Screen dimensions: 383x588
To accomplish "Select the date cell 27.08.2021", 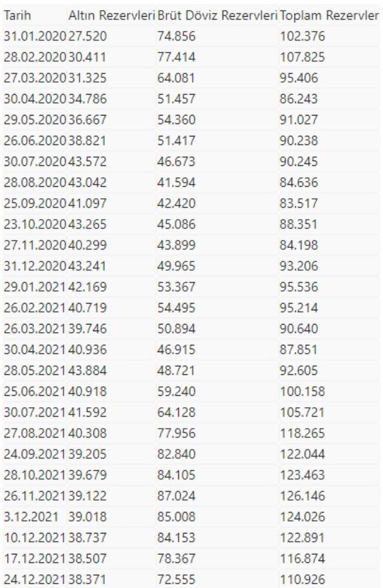I will 35,433.
